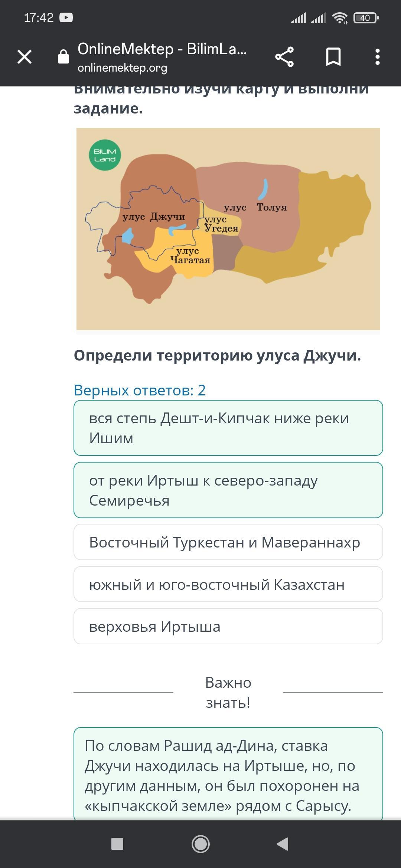The image size is (401, 868).
Task: Deselect answer 'вся степь Дешт-и-Кипчак ниже реки Ишим'
Action: point(228,428)
